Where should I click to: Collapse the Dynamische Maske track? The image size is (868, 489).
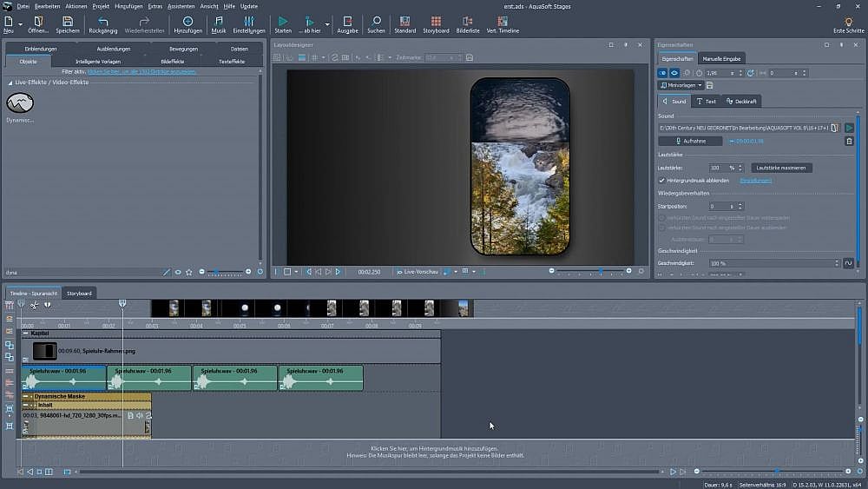(x=25, y=397)
